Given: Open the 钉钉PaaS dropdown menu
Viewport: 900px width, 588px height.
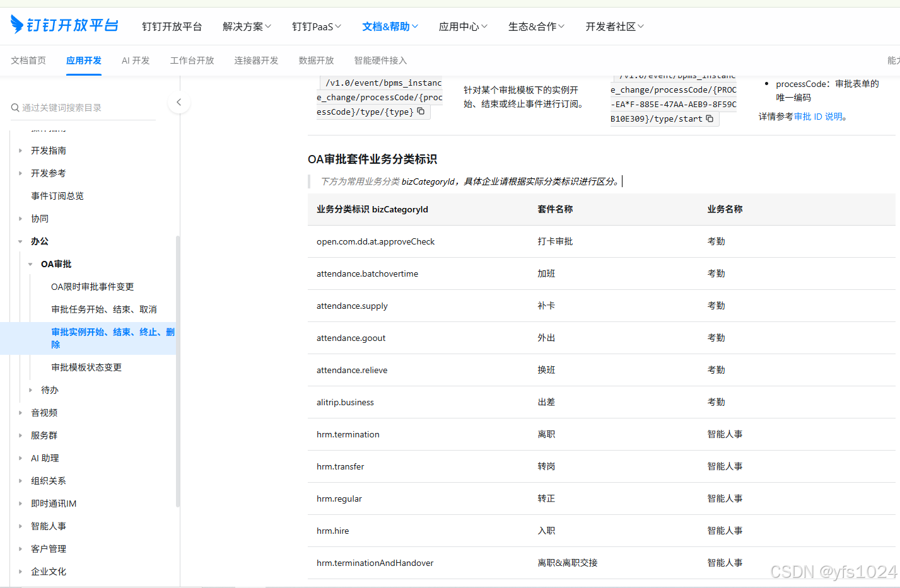Looking at the screenshot, I should (x=316, y=26).
